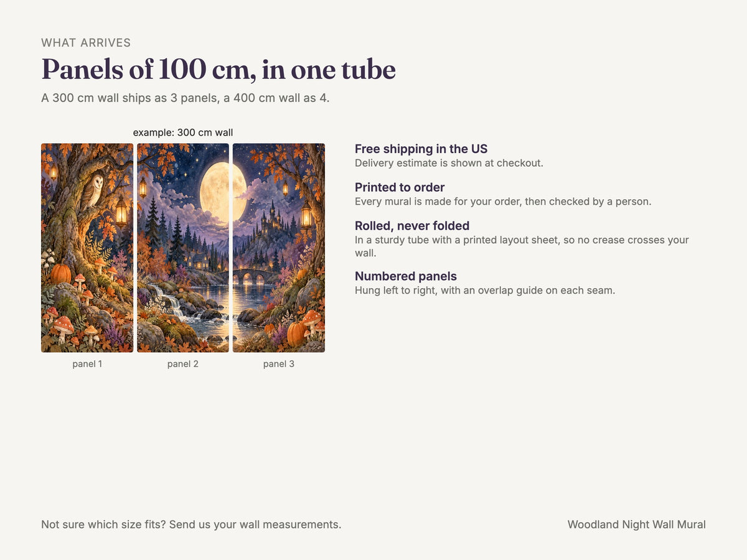This screenshot has width=747, height=560.
Task: Click 'Woodland Night Wall Mural' footer title
Action: pyautogui.click(x=637, y=525)
